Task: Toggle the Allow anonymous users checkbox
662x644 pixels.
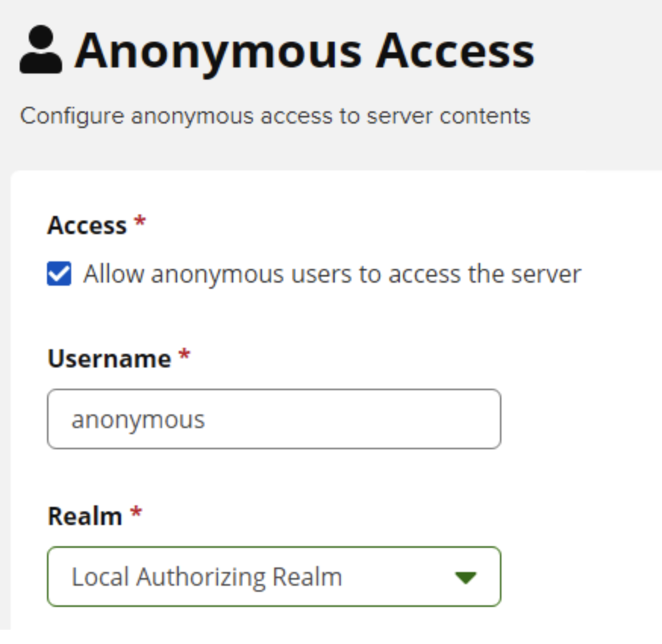Action: (x=59, y=274)
